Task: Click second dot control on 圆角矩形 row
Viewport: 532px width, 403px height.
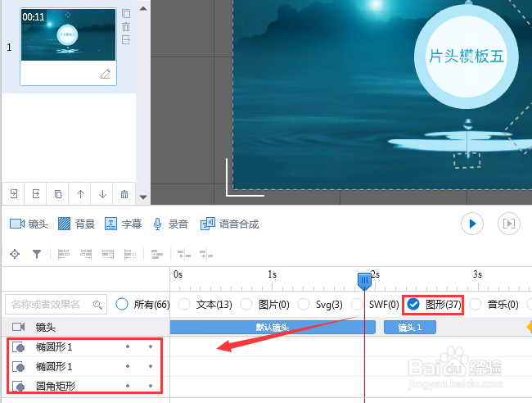Action: click(151, 386)
